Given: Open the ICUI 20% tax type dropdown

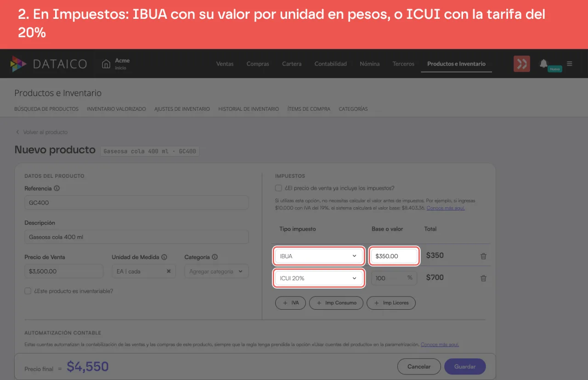Looking at the screenshot, I should click(x=319, y=278).
